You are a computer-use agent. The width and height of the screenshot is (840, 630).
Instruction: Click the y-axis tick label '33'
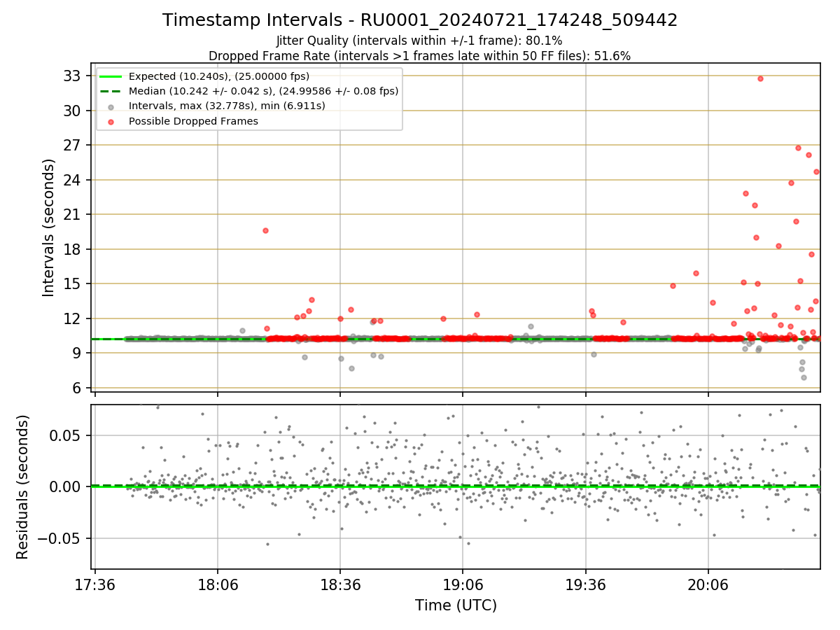click(x=72, y=76)
